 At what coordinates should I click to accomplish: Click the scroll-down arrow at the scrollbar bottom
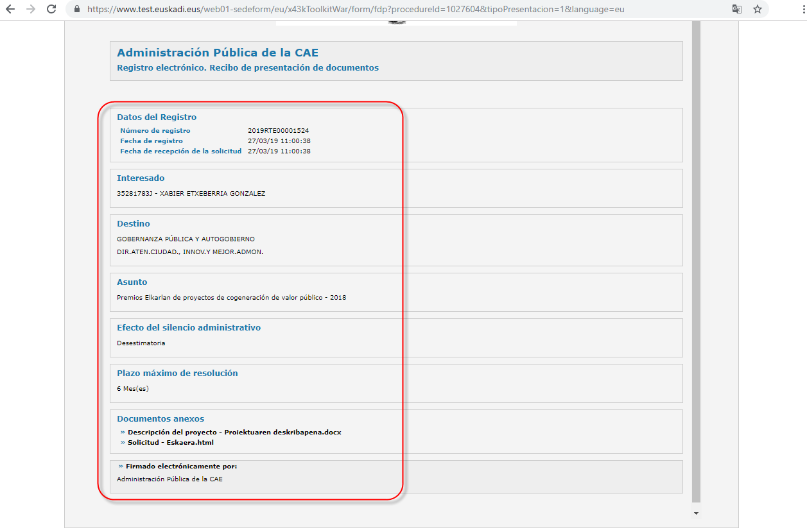[696, 513]
